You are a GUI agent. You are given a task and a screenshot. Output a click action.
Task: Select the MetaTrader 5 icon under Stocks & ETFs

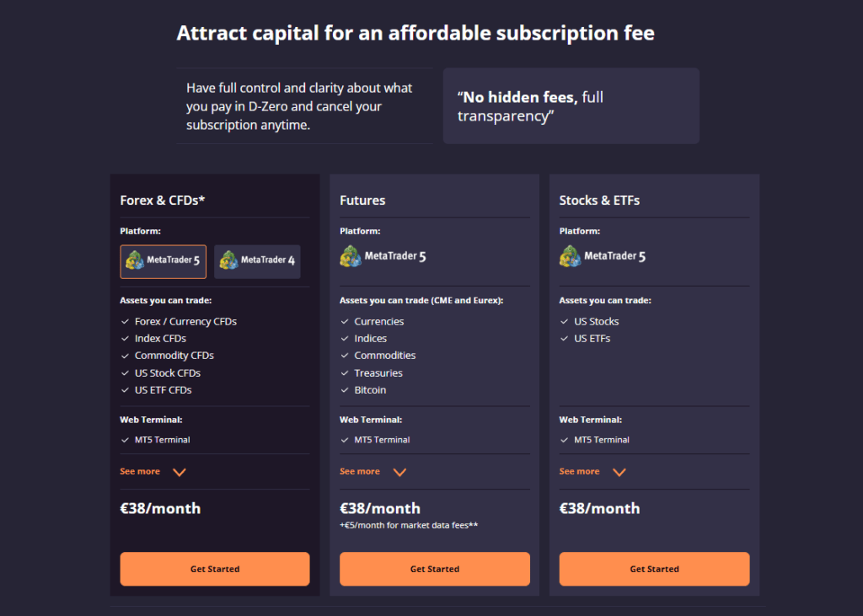click(570, 255)
